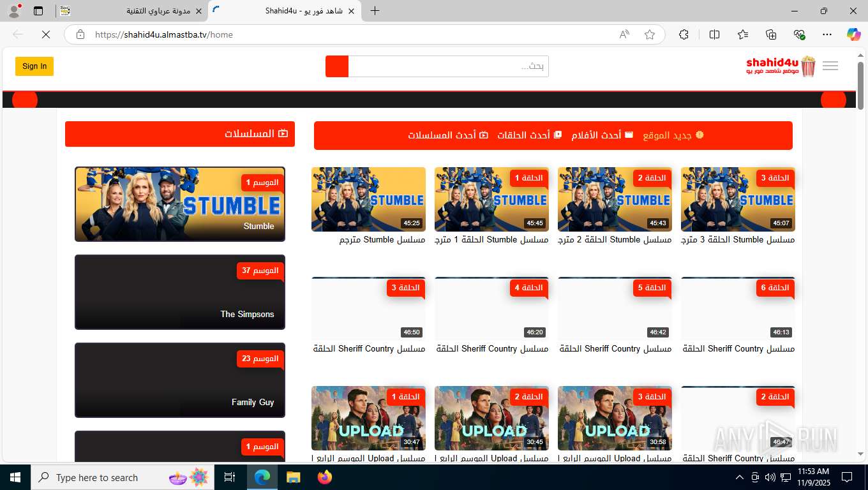Open the Collections icon

(771, 34)
